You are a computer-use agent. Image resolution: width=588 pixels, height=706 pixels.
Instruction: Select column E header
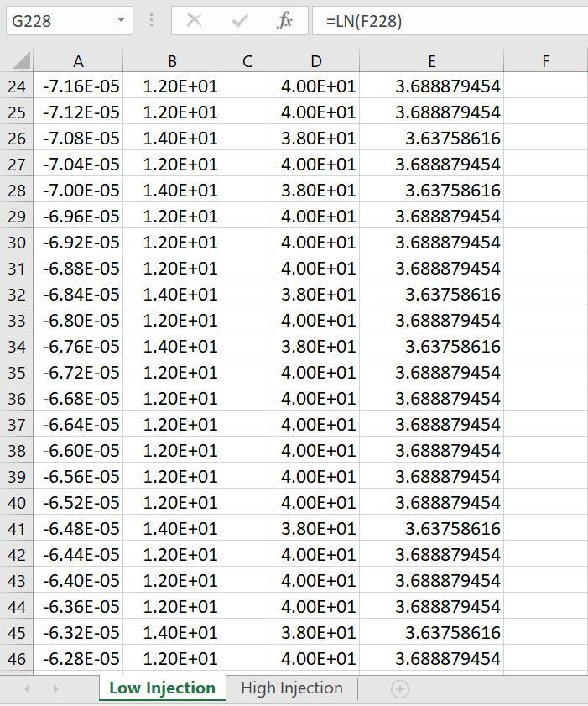(x=431, y=61)
